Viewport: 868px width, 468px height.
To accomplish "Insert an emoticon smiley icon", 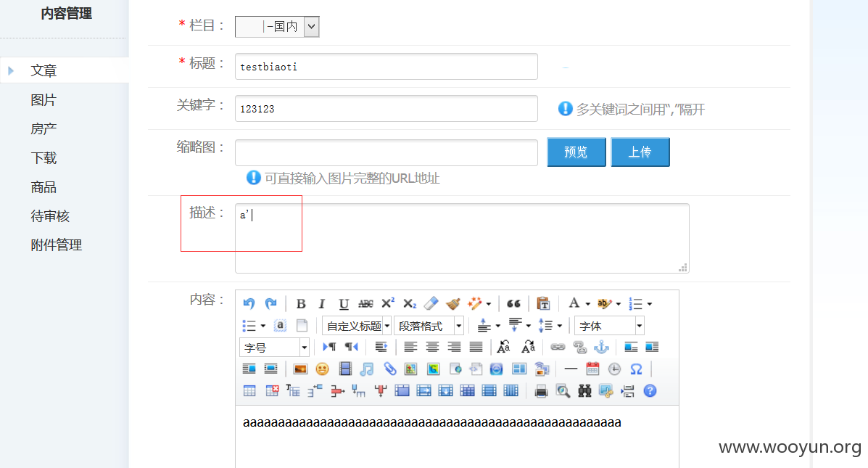I will point(322,369).
